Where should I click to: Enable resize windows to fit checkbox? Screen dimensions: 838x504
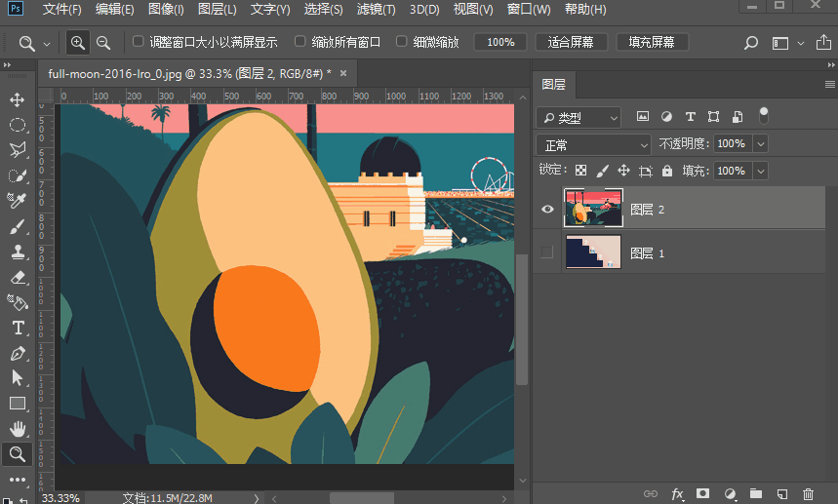click(x=138, y=41)
